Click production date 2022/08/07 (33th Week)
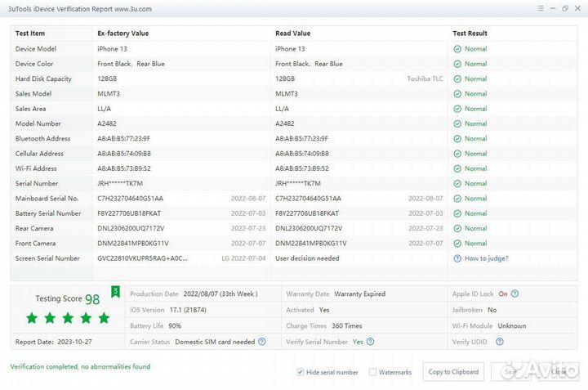This screenshot has width=588, height=390. coord(220,294)
